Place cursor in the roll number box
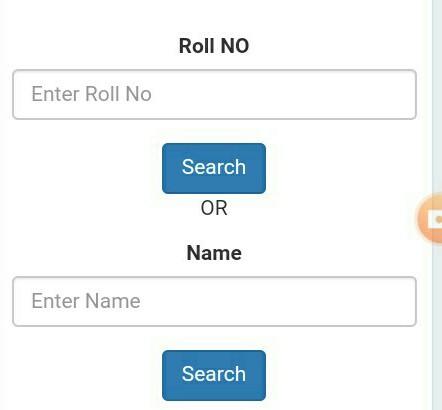Image resolution: width=442 pixels, height=410 pixels. click(214, 94)
